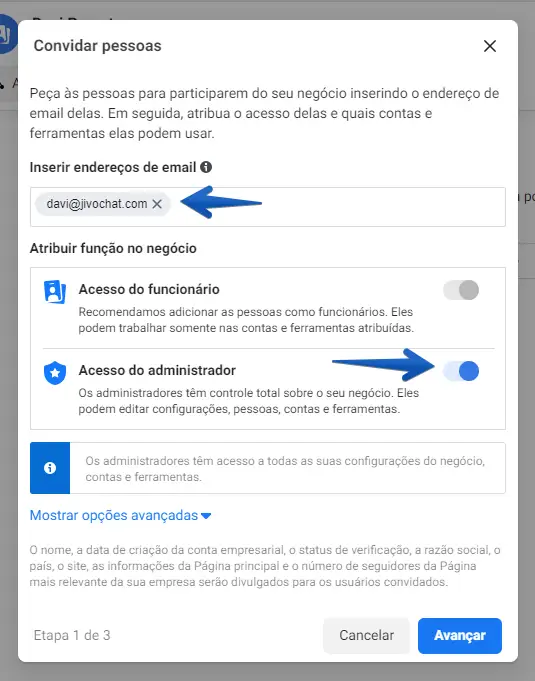
Task: Click the Acesso do administrador title
Action: tap(157, 370)
